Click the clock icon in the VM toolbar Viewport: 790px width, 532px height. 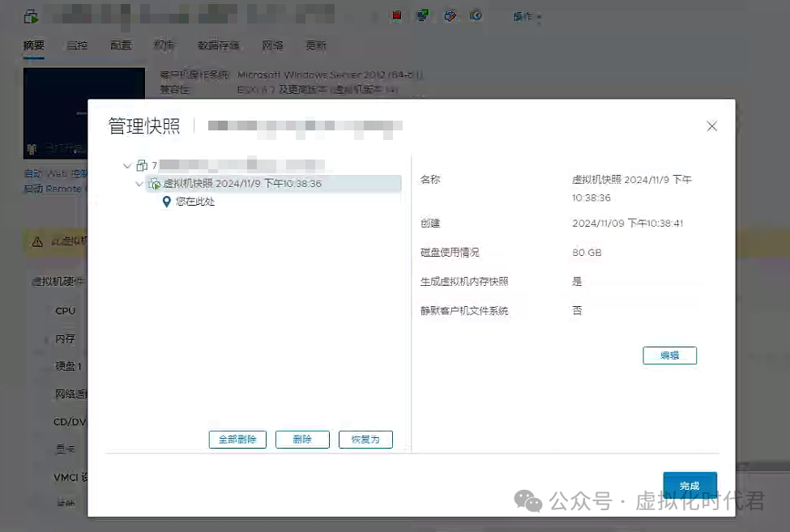[x=476, y=15]
